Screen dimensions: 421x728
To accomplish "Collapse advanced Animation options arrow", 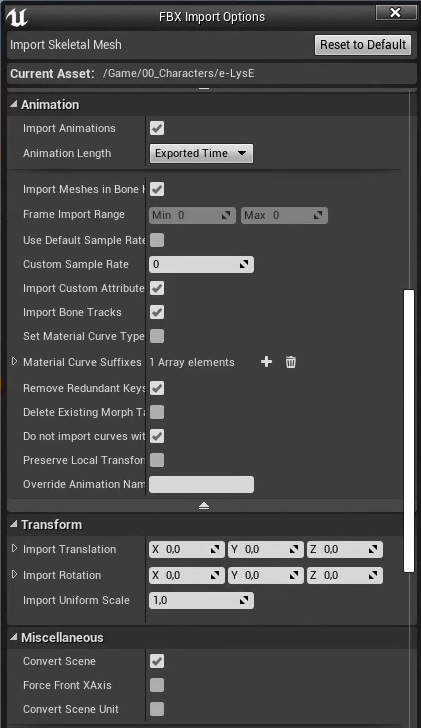I will point(204,506).
